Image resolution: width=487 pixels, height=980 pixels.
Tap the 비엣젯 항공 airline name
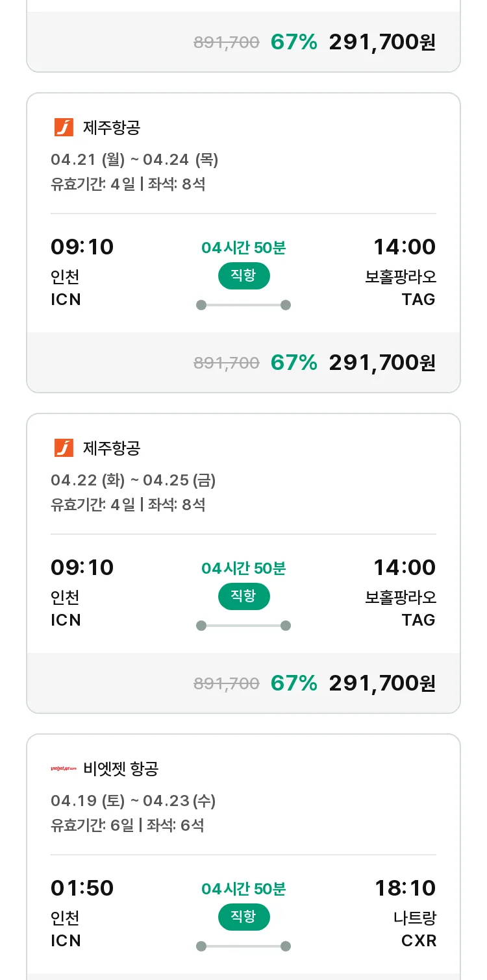click(x=121, y=768)
